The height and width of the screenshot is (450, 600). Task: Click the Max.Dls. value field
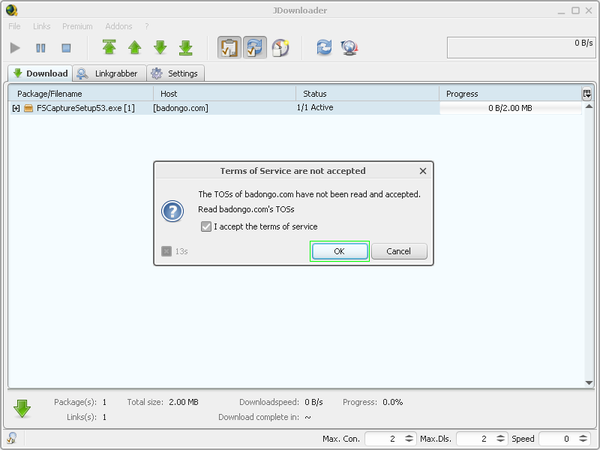coord(474,439)
